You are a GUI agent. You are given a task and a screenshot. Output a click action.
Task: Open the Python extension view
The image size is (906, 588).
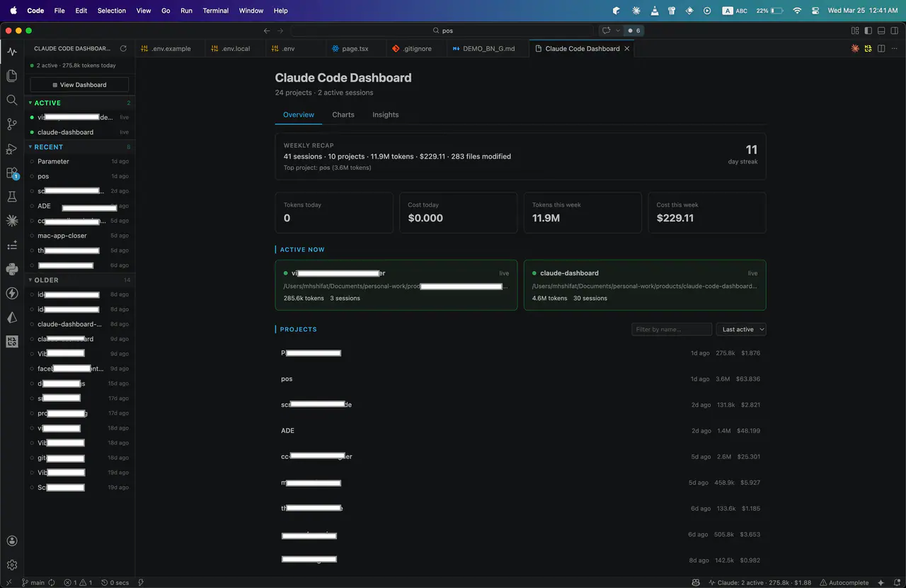pos(11,269)
